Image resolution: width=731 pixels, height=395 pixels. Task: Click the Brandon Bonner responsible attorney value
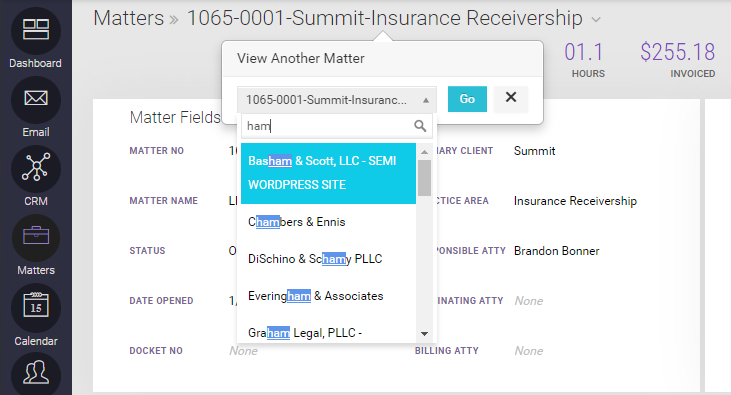[x=557, y=251]
